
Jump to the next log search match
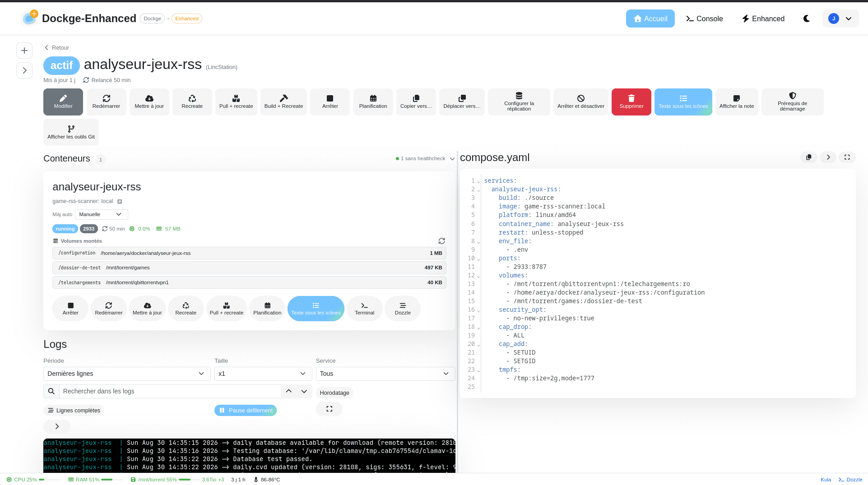(304, 391)
